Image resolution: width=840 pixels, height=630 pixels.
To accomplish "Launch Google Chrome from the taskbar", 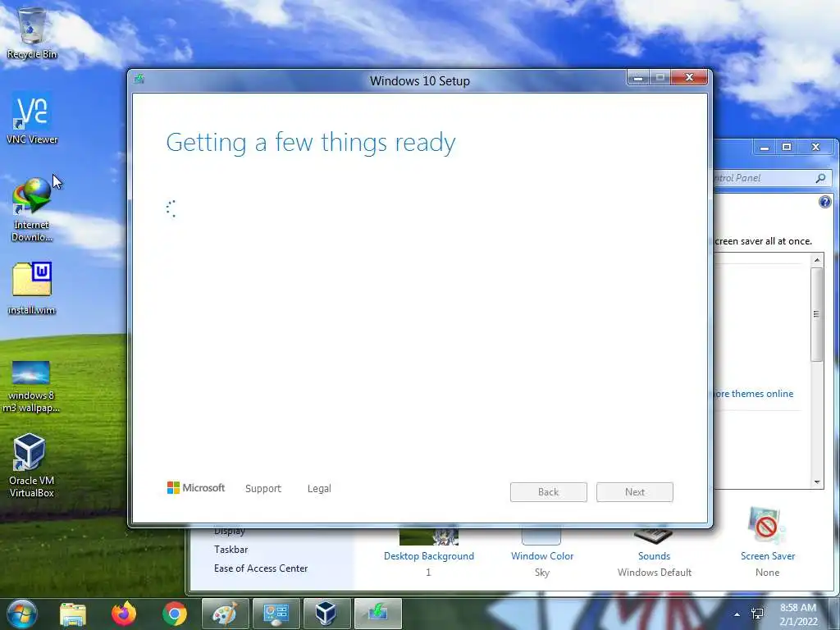I will coord(174,614).
